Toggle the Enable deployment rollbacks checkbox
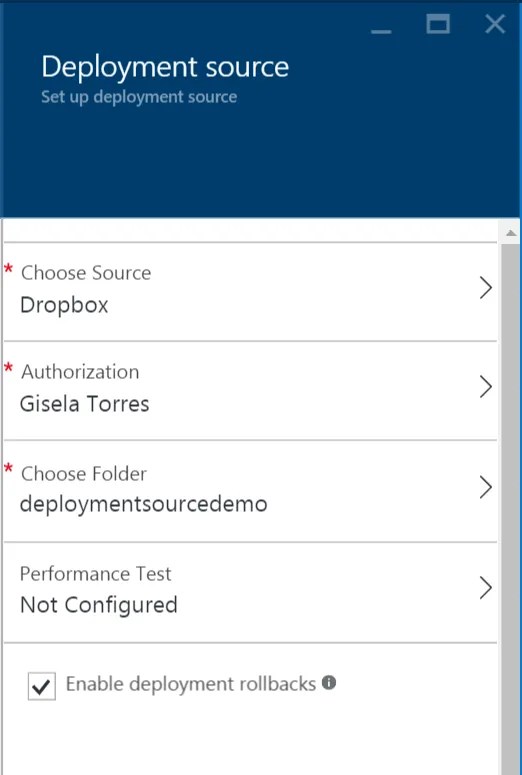The width and height of the screenshot is (522, 775). tap(42, 686)
